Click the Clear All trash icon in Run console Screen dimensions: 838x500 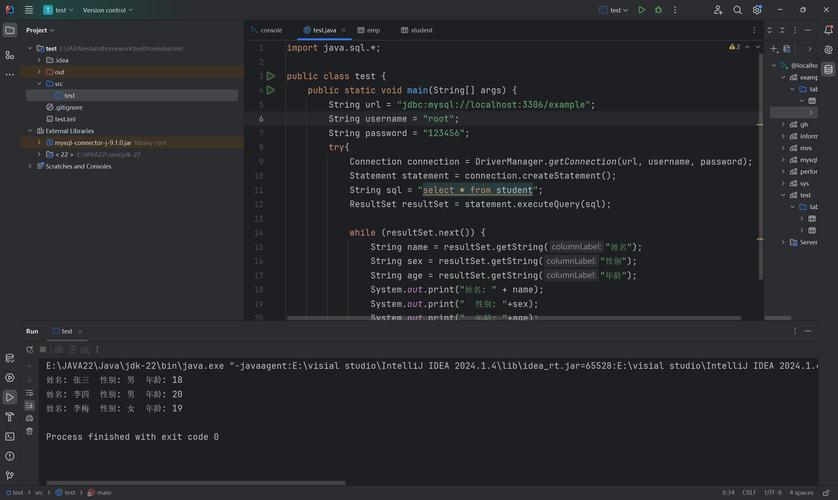[x=30, y=431]
